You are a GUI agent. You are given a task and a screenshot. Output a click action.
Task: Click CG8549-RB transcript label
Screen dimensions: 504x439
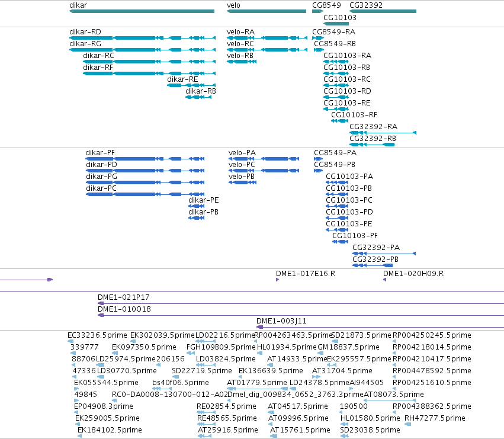(335, 44)
